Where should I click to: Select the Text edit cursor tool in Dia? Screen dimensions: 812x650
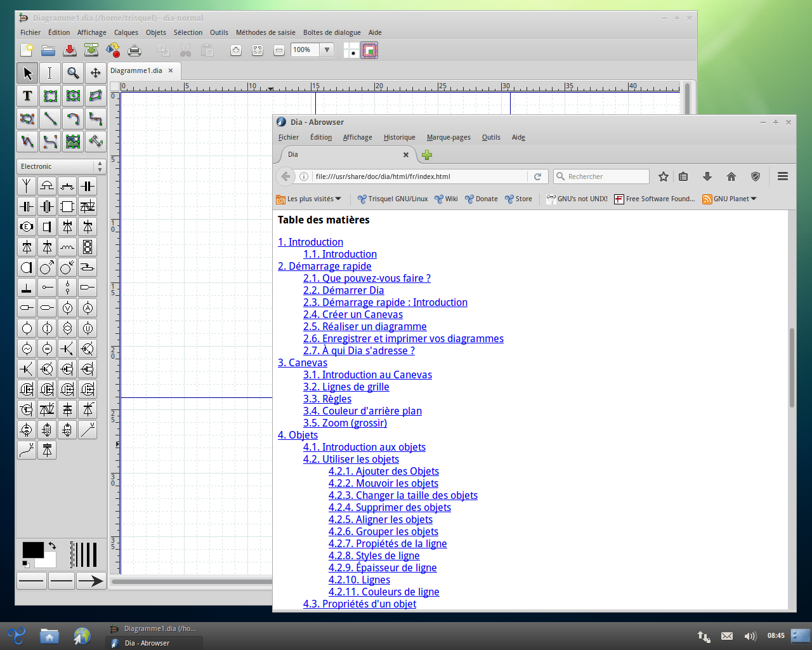point(50,73)
